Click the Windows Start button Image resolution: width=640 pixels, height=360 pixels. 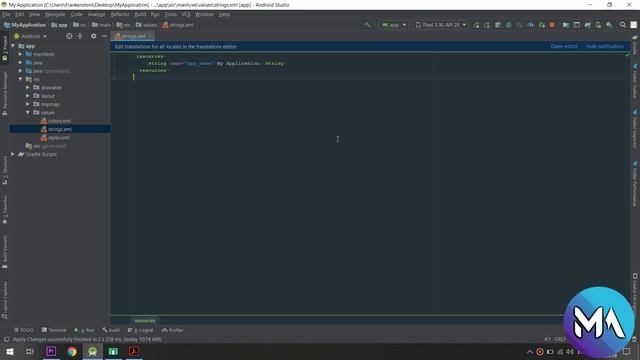pyautogui.click(x=10, y=351)
